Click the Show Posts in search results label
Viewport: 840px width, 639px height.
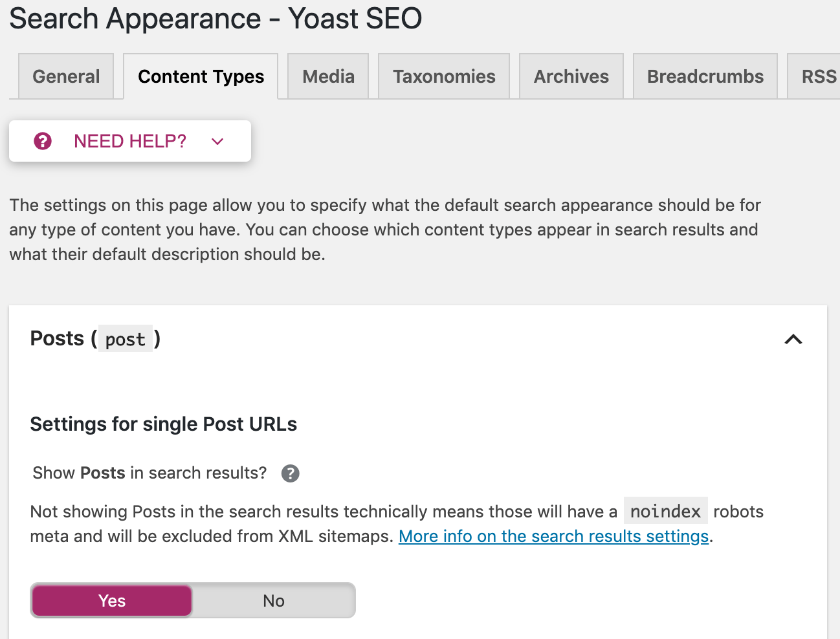[x=149, y=473]
